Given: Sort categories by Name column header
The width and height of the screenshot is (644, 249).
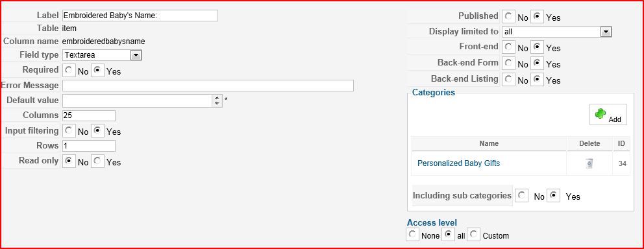Looking at the screenshot, I should (489, 143).
